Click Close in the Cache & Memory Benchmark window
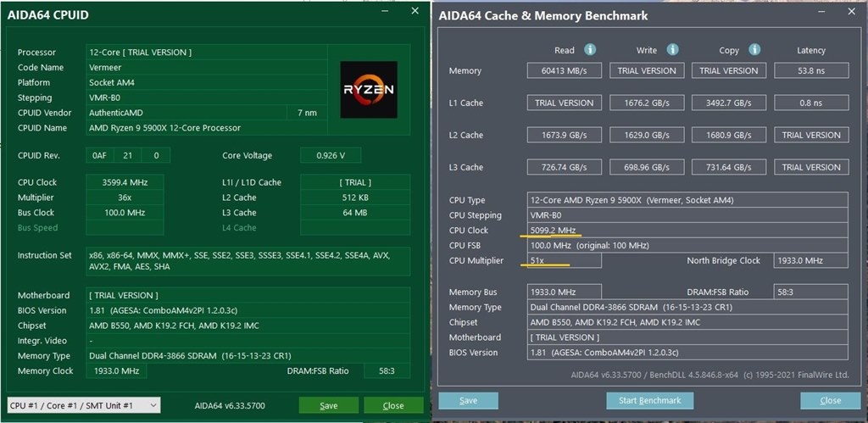The image size is (868, 423). pos(831,400)
